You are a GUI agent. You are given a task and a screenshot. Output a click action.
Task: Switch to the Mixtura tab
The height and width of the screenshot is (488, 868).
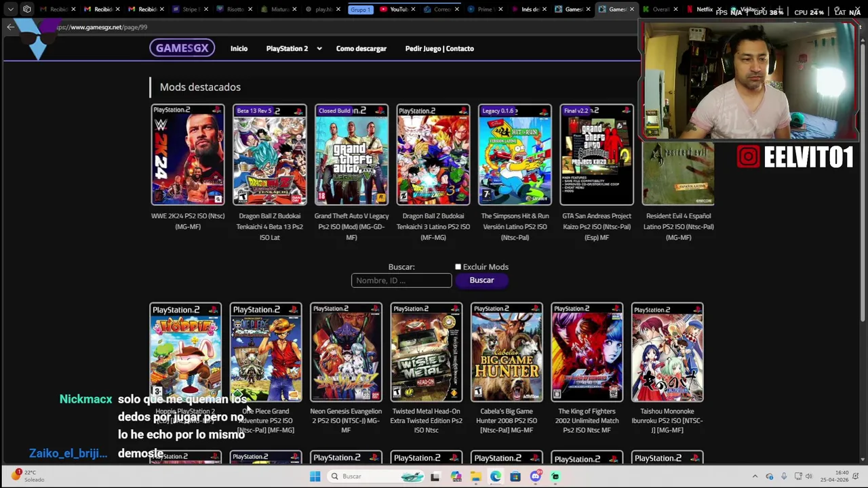[279, 9]
